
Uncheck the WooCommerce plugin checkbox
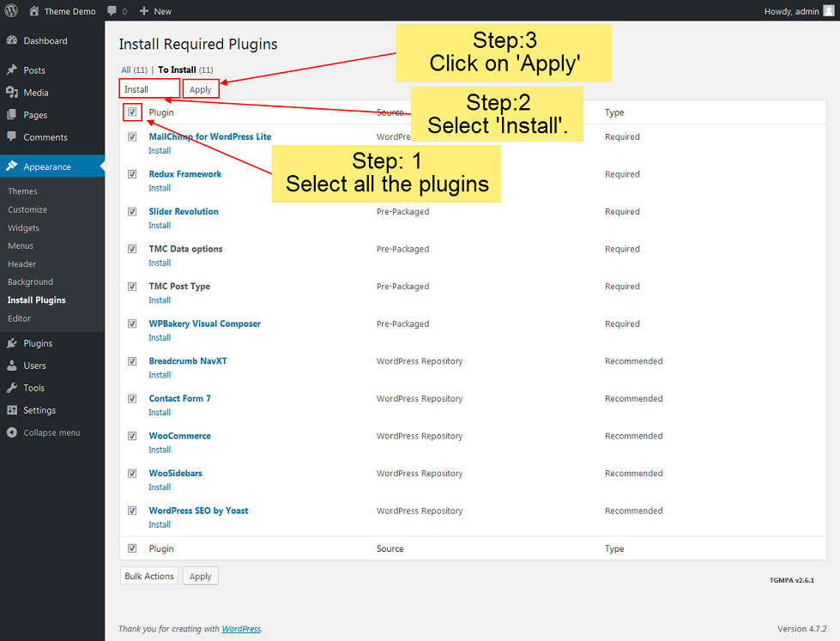132,436
